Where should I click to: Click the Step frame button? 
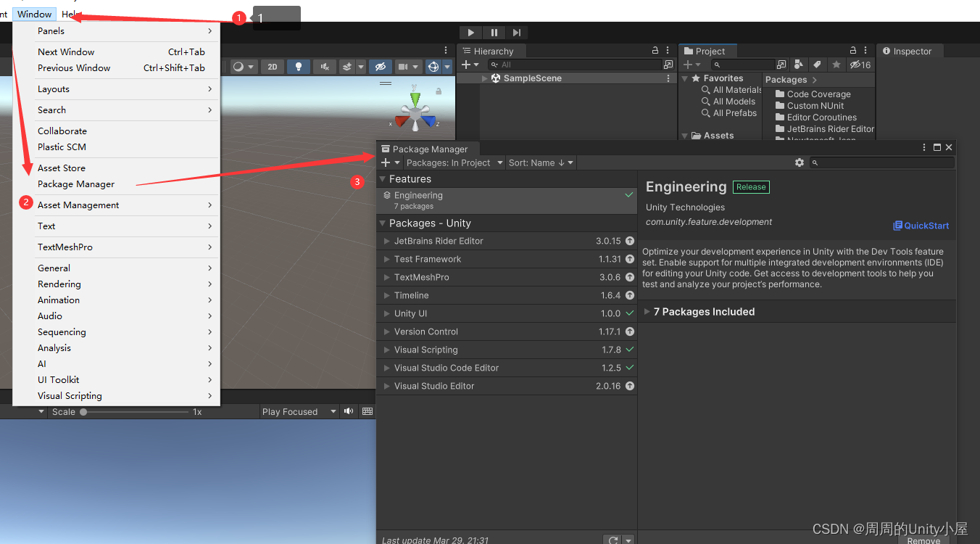coord(516,33)
